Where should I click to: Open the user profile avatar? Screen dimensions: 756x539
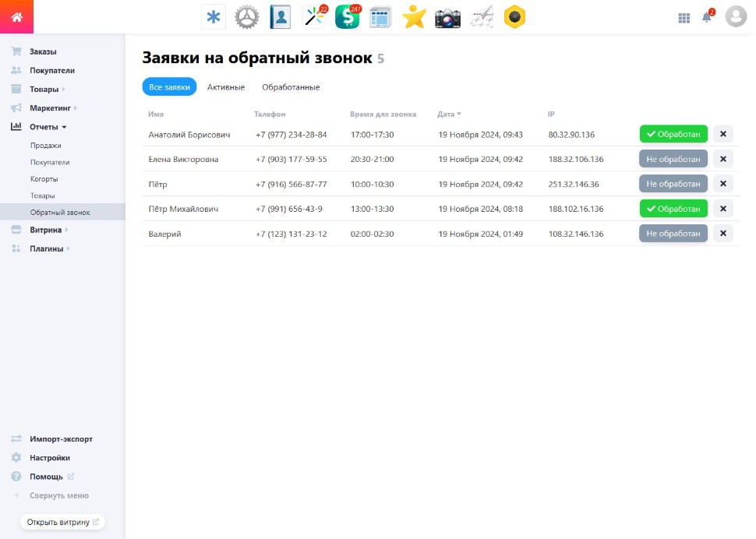pos(736,16)
